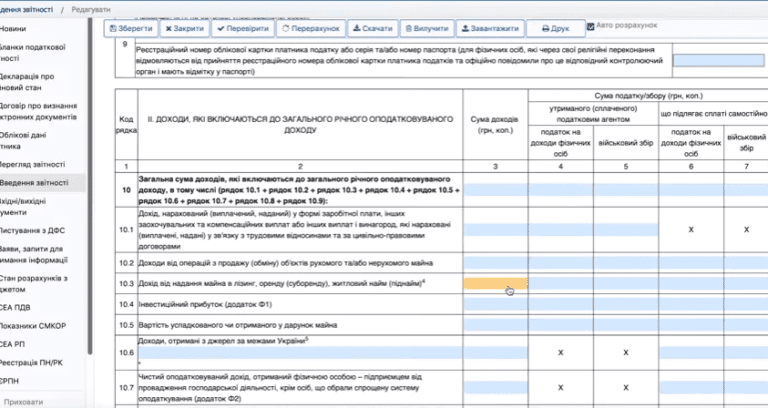Click row 10 self-paid income tax field
This screenshot has height=408, width=768.
(691, 190)
